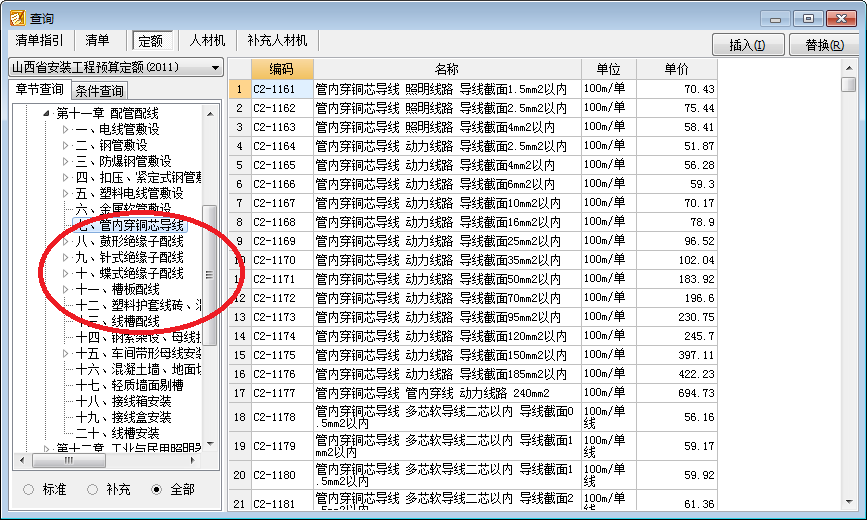The width and height of the screenshot is (867, 520).
Task: Switch to 人材机 tab
Action: tap(207, 40)
